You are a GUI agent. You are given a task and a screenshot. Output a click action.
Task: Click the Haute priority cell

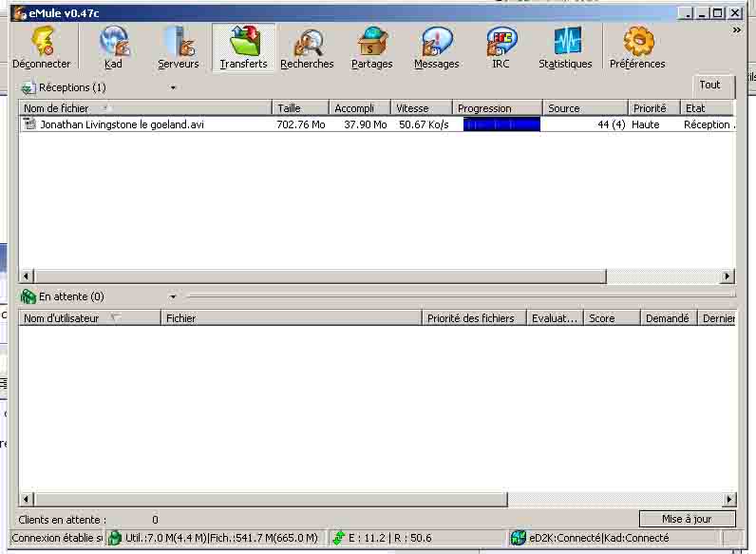point(645,124)
